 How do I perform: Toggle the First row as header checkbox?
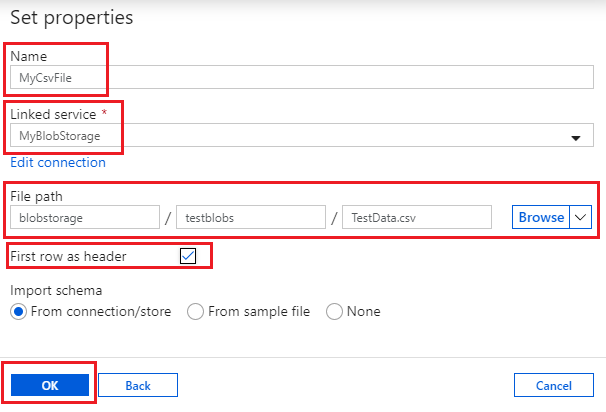point(188,256)
